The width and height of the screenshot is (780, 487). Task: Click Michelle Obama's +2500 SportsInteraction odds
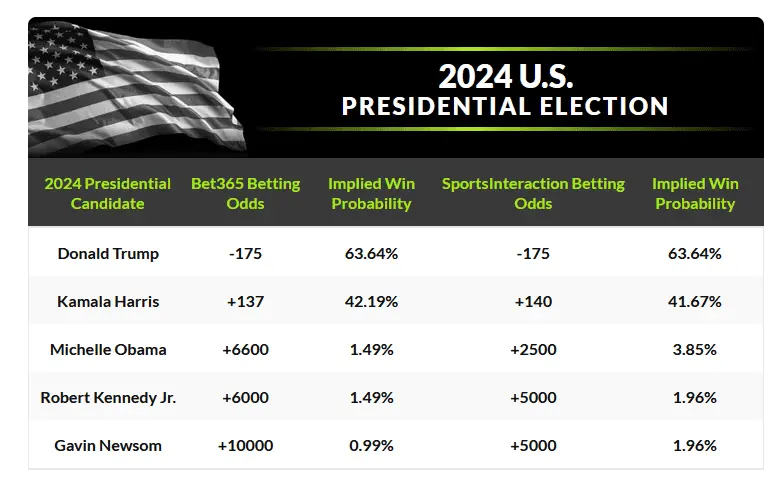point(533,349)
